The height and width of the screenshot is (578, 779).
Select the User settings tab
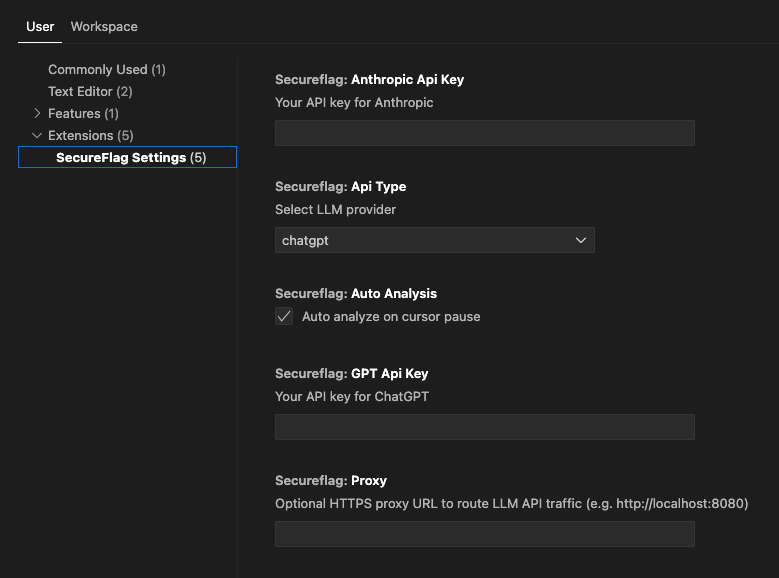40,27
